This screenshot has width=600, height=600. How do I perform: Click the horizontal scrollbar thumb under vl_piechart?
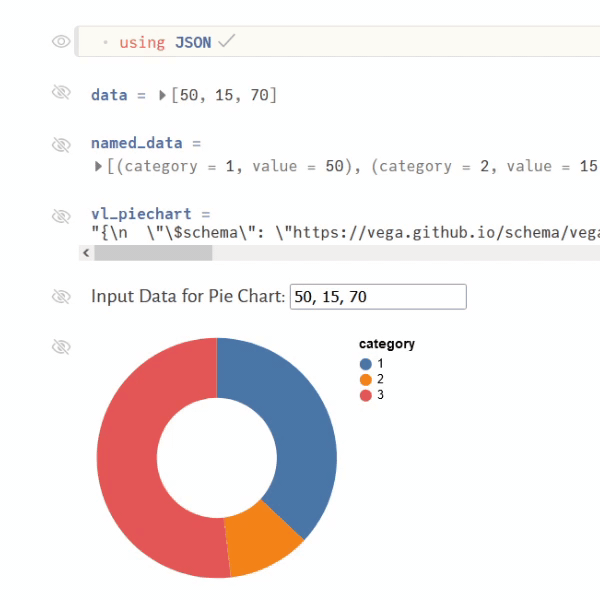click(x=153, y=253)
